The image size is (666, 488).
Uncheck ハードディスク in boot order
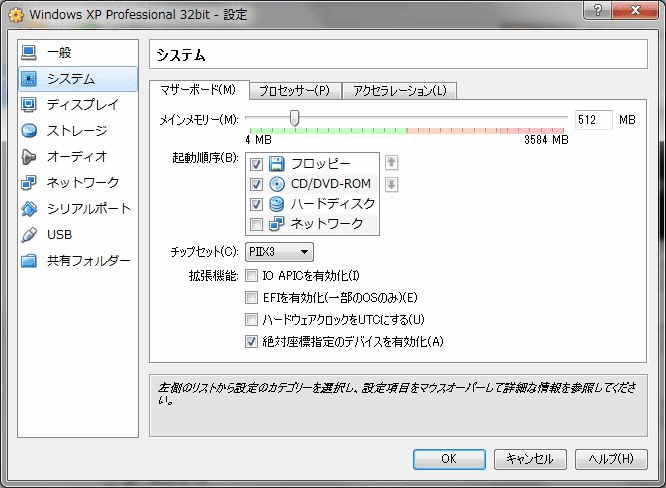pyautogui.click(x=256, y=204)
